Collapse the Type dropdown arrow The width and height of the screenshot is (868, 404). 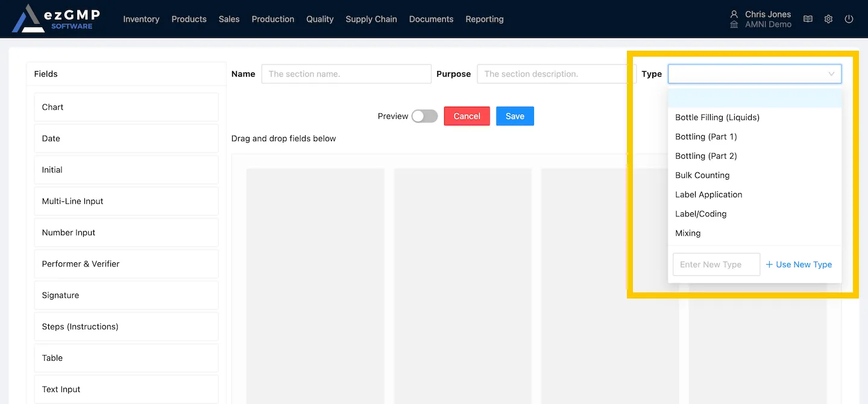[x=831, y=74]
